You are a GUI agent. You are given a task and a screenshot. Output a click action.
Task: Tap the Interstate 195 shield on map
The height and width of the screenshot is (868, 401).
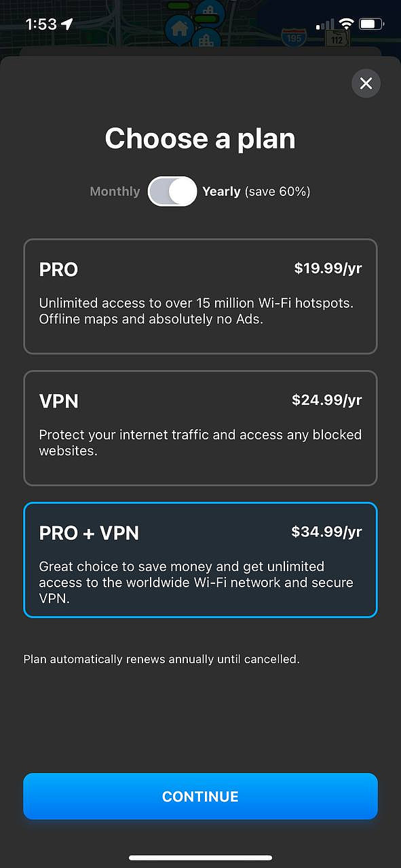[294, 37]
